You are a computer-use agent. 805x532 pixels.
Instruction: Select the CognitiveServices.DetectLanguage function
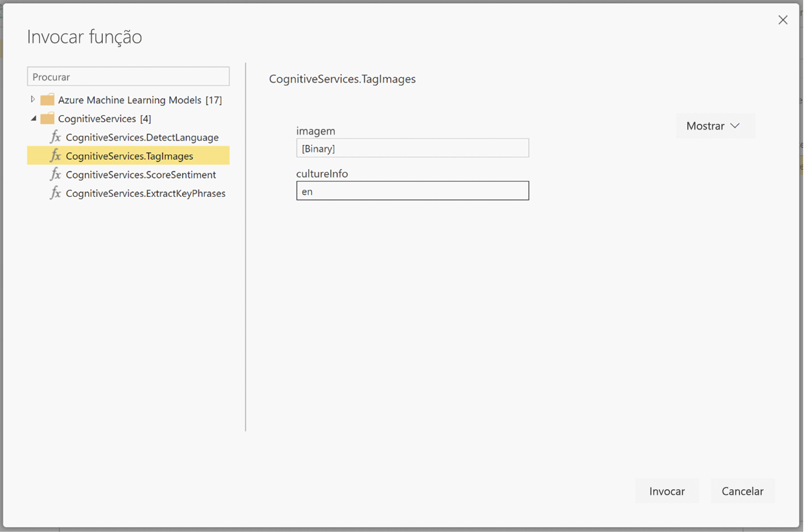pos(142,137)
